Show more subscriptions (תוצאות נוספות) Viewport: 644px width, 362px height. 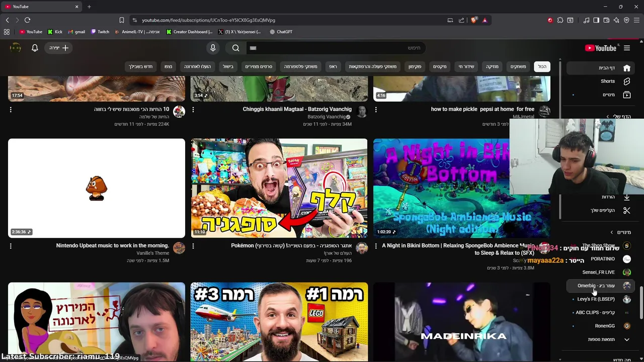601,339
